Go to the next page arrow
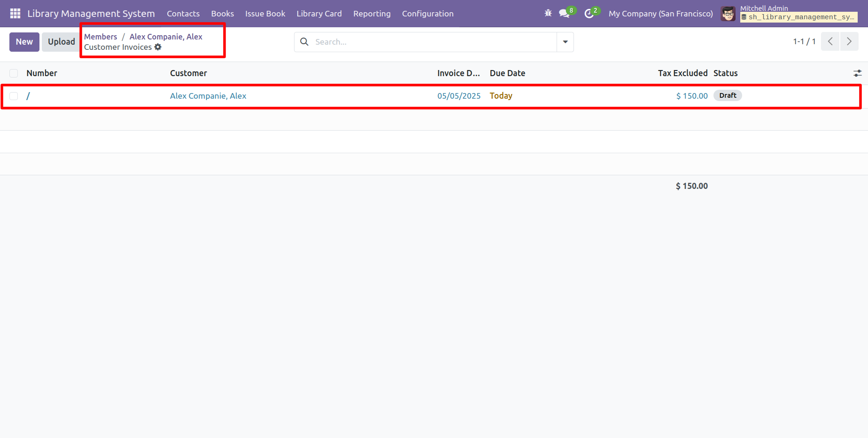This screenshot has height=438, width=868. pyautogui.click(x=849, y=42)
